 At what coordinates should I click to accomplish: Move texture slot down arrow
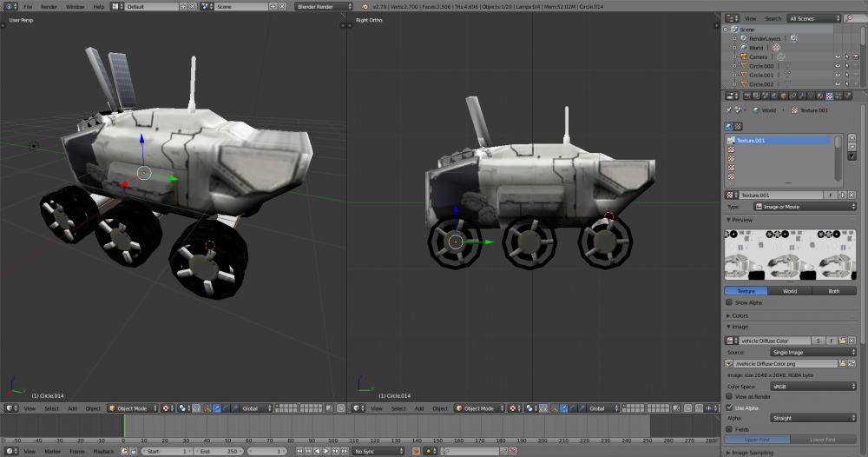852,147
